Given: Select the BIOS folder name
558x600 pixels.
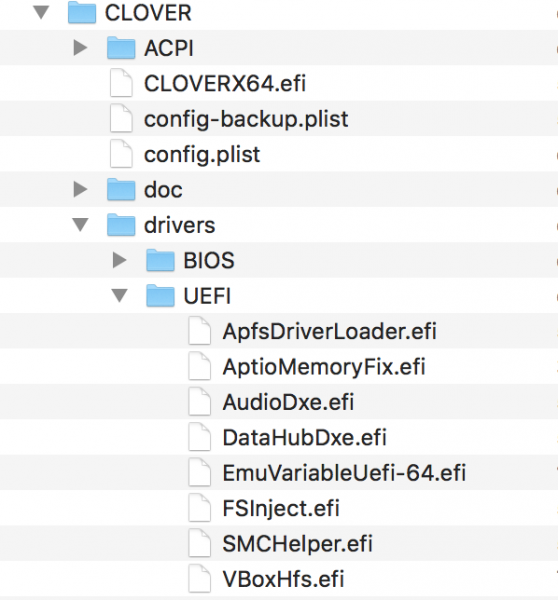Looking at the screenshot, I should [x=209, y=261].
